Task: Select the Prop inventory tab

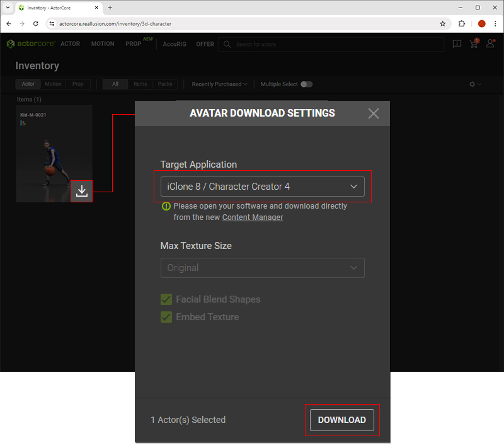Action: [77, 84]
